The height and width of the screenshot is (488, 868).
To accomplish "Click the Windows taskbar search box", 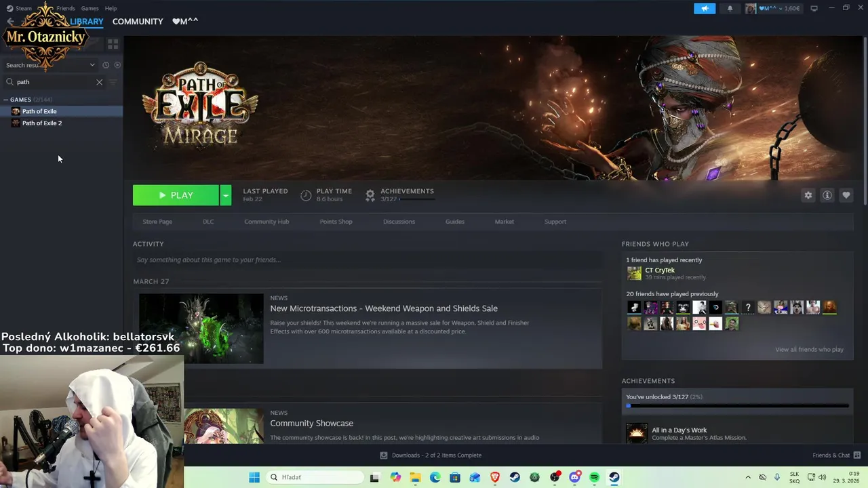I will pos(314,477).
